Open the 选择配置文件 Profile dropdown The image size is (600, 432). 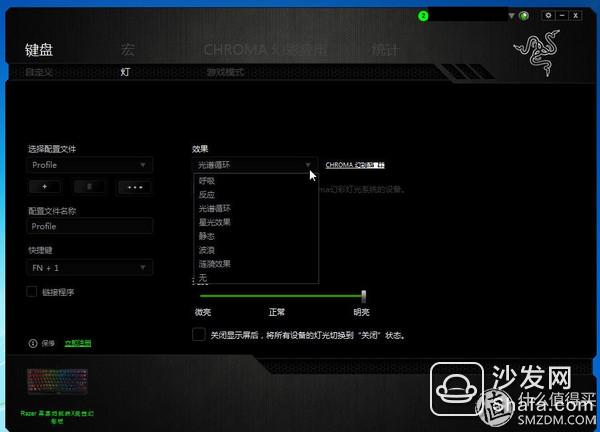90,165
